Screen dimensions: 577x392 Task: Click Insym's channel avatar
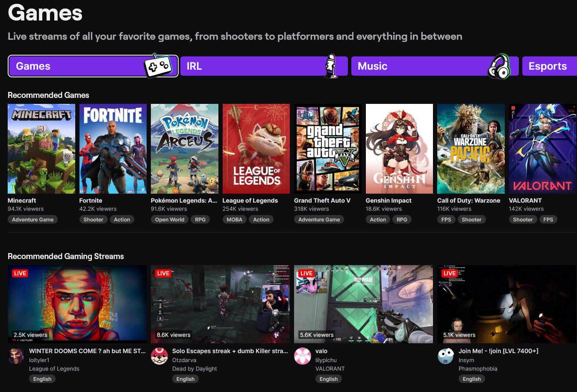pyautogui.click(x=446, y=356)
